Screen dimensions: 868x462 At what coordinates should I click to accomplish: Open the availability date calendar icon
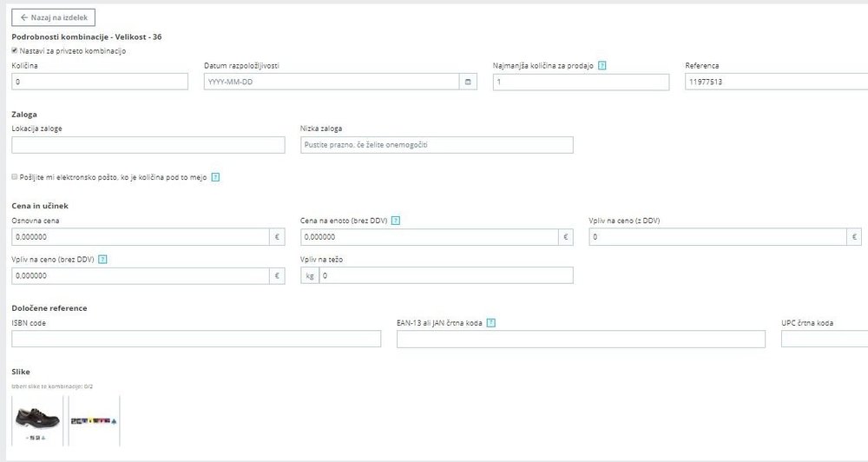click(x=469, y=82)
